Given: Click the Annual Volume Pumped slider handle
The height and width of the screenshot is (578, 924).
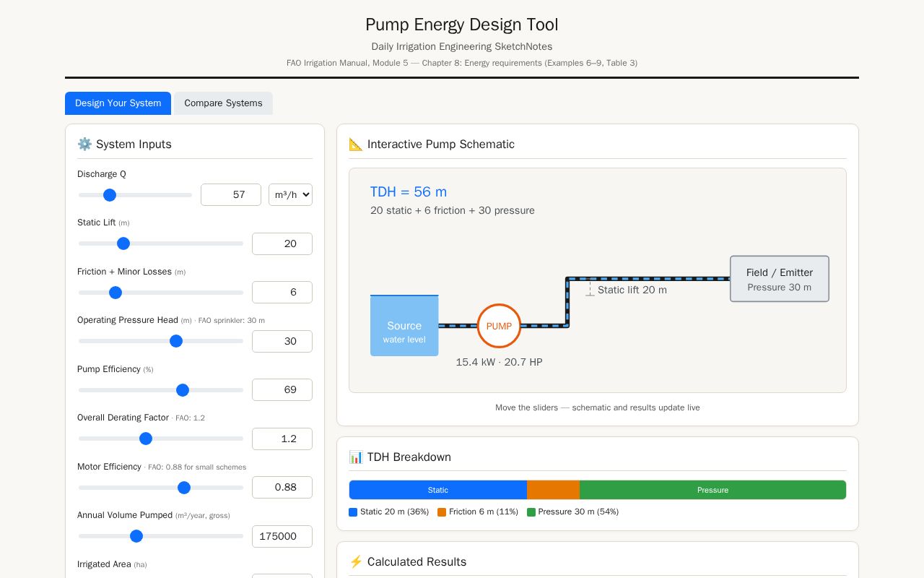Looking at the screenshot, I should [x=136, y=536].
